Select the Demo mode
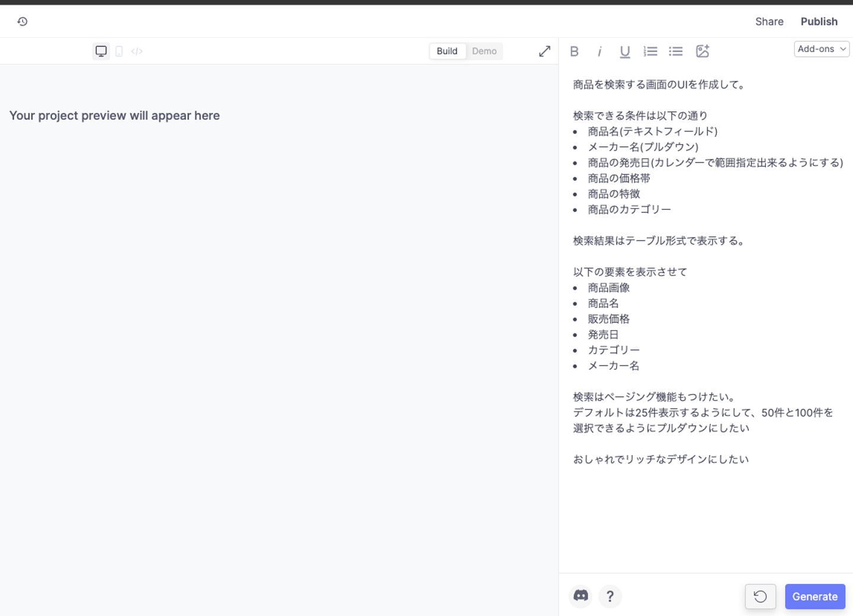This screenshot has width=853, height=616. click(x=485, y=51)
